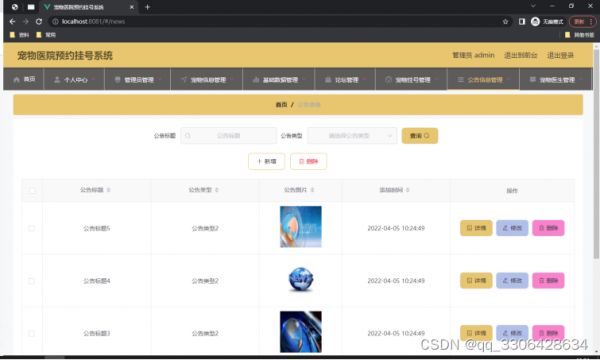Click the 首页 breadcrumb link

pos(281,104)
